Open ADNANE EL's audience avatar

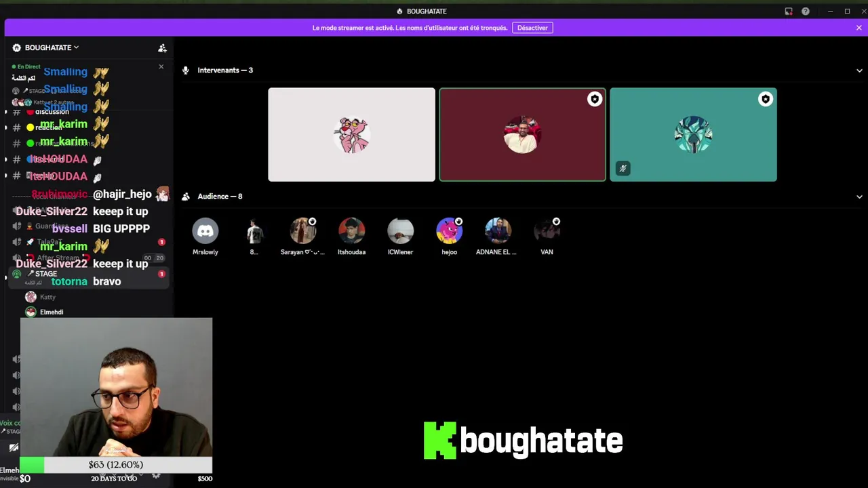click(x=498, y=231)
